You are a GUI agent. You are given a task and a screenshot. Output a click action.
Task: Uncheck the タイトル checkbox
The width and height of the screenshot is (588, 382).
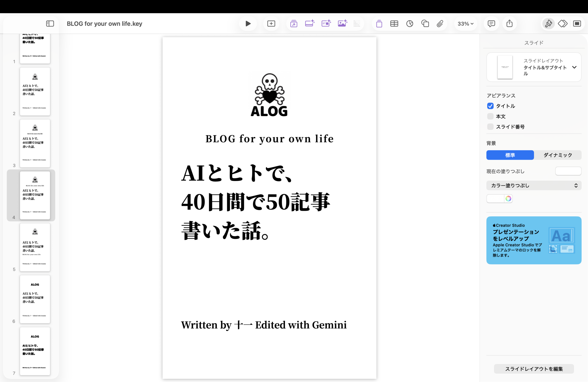click(x=490, y=106)
